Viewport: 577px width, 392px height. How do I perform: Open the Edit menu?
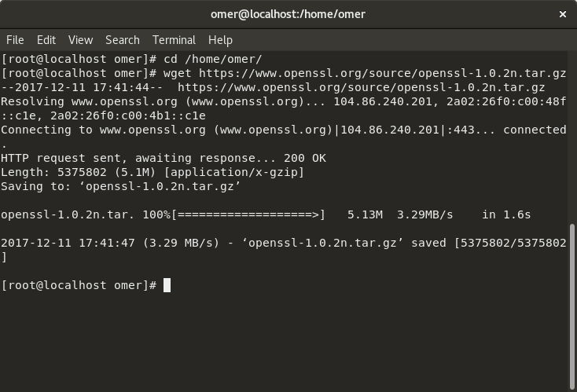pyautogui.click(x=46, y=39)
